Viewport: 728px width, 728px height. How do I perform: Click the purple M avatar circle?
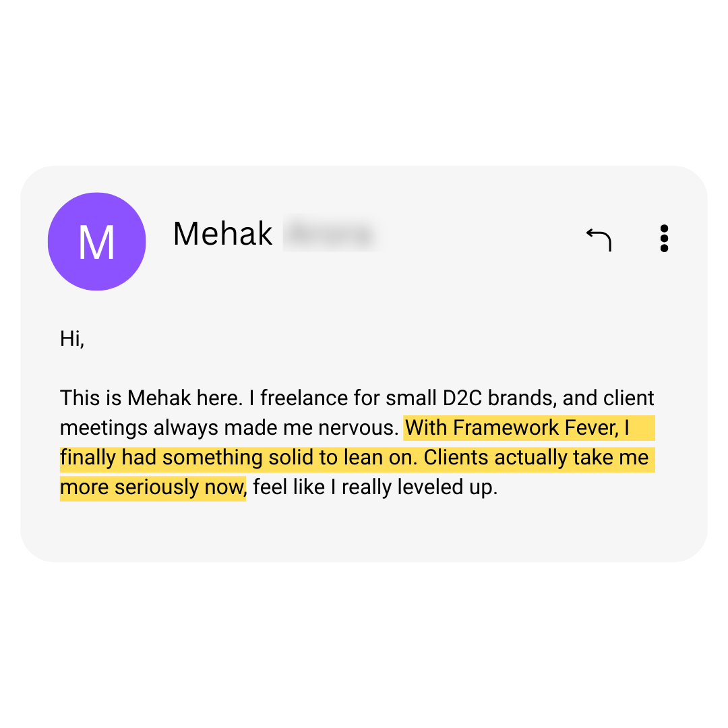96,241
